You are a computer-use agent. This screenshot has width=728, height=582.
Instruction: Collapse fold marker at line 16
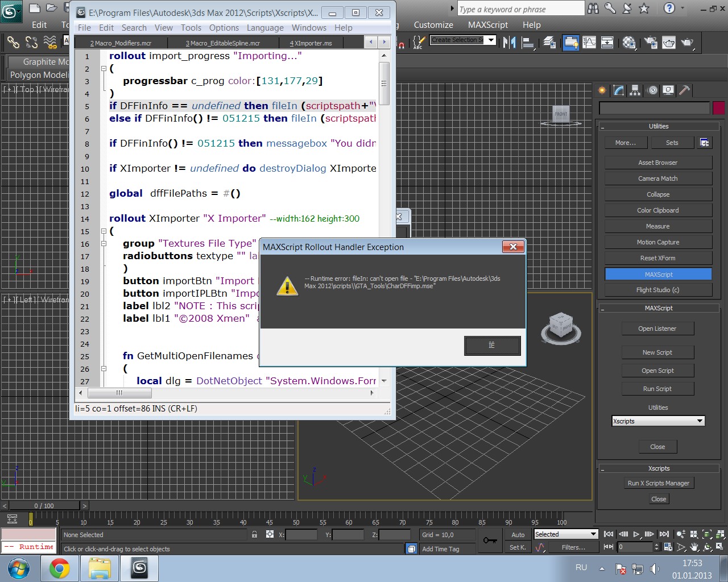[x=104, y=243]
